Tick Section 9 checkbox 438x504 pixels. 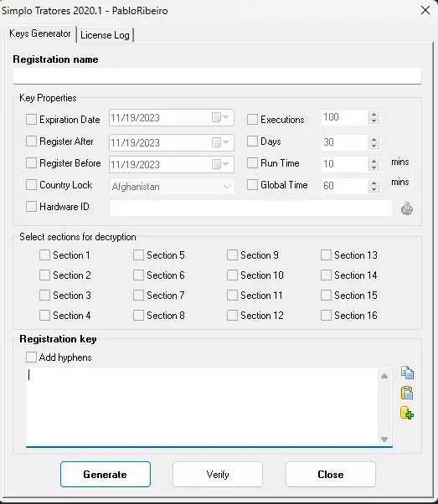[x=232, y=255]
